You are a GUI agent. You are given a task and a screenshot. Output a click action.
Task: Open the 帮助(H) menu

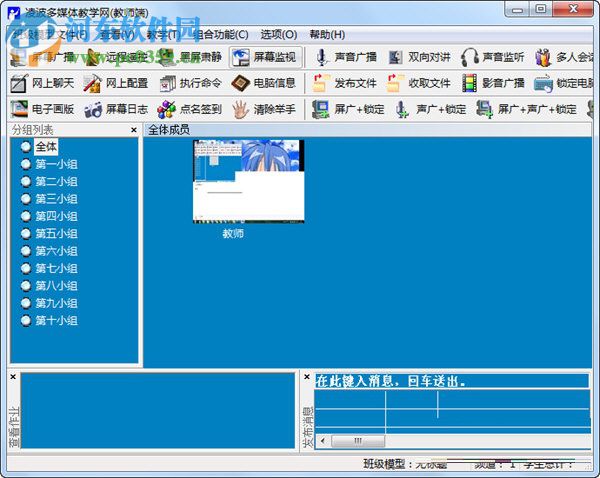tap(327, 35)
